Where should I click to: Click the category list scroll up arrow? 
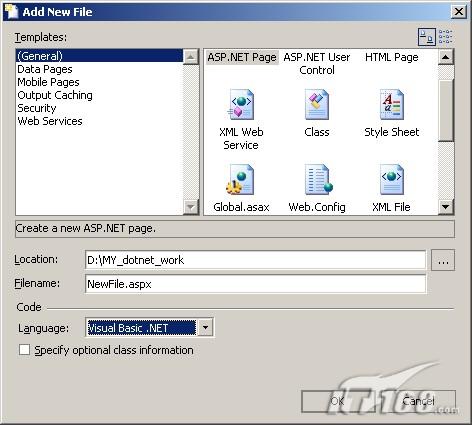click(191, 57)
